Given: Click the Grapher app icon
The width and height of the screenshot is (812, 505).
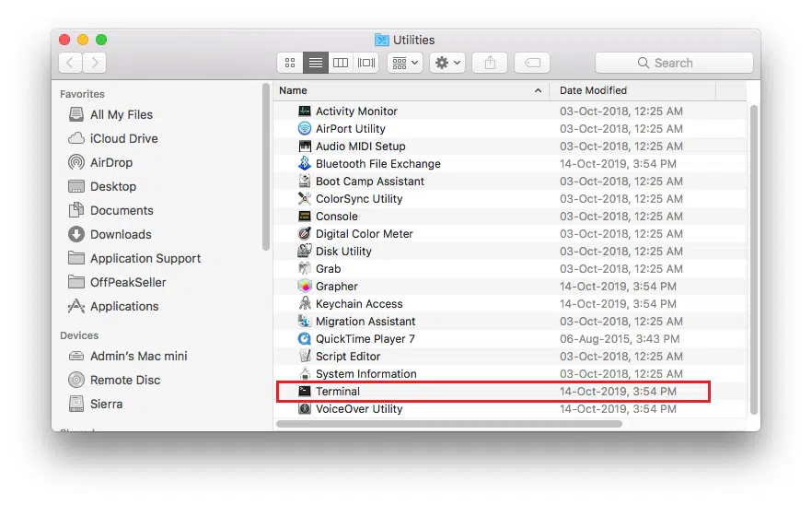Looking at the screenshot, I should click(305, 287).
